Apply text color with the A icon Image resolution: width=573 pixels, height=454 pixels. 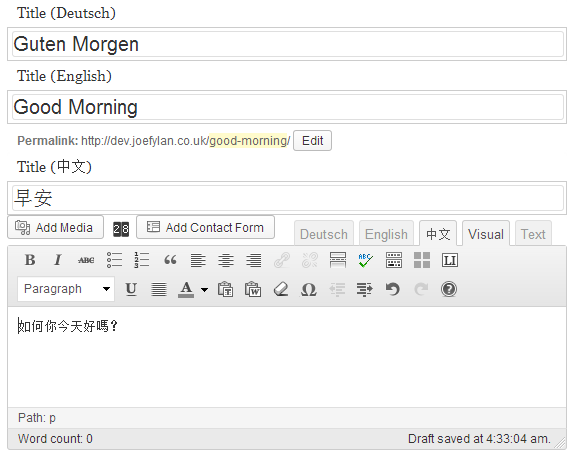(186, 290)
